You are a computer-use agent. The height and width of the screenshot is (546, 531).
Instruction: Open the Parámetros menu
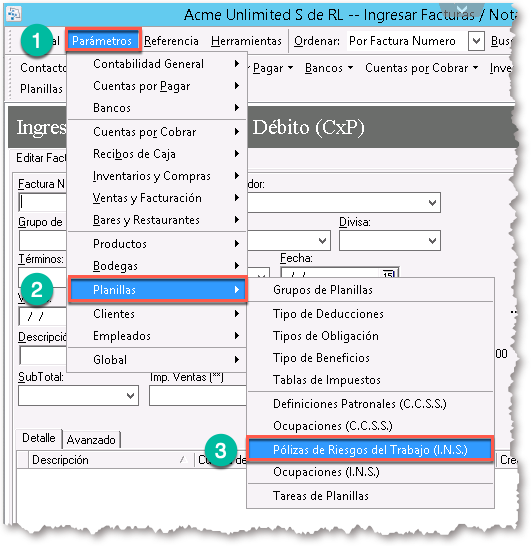click(x=102, y=41)
